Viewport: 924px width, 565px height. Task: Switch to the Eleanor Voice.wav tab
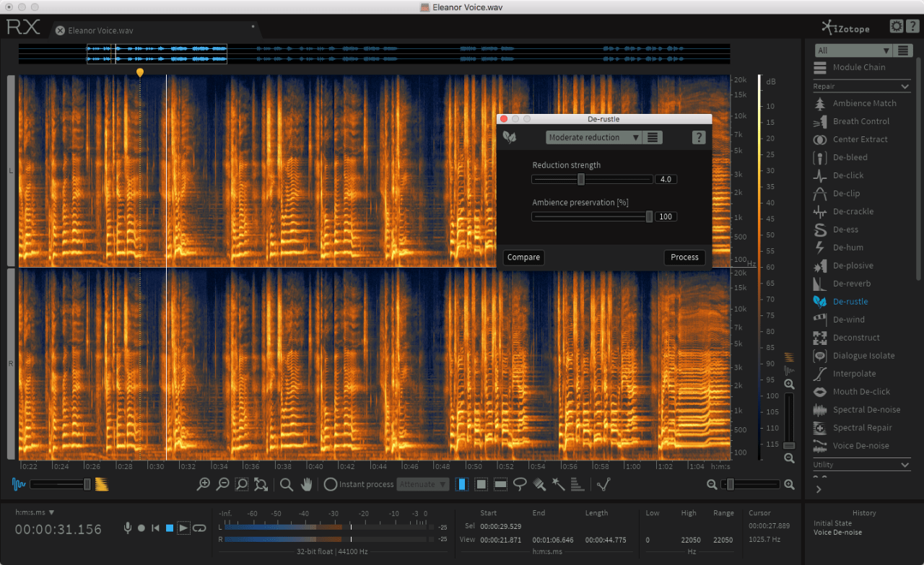100,30
